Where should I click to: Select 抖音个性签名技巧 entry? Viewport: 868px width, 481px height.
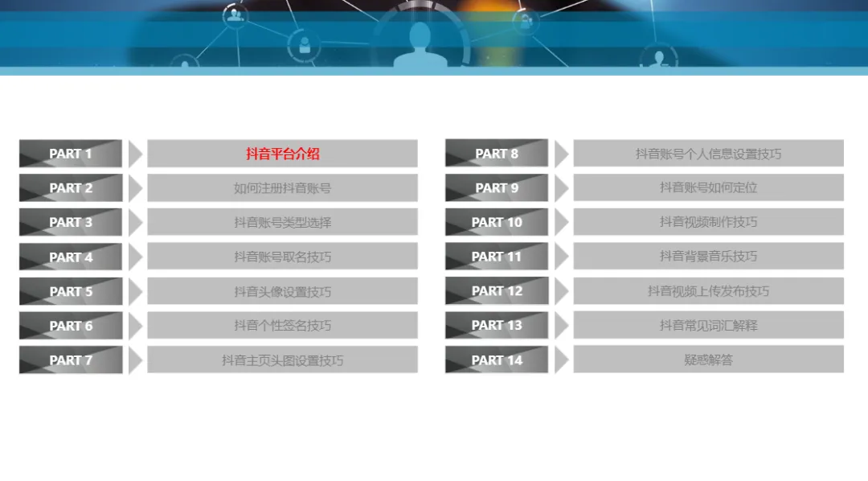click(x=282, y=325)
